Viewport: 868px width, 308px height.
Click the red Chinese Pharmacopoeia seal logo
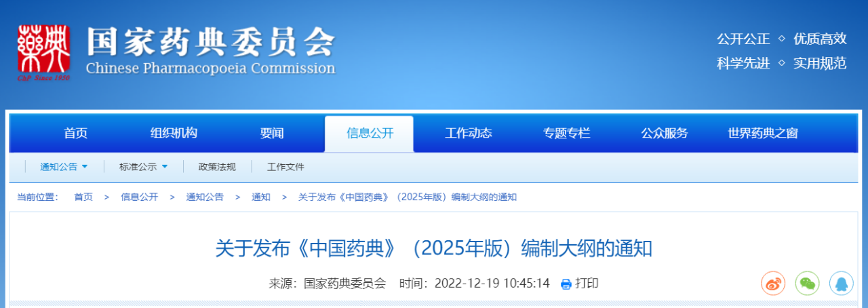[44, 52]
